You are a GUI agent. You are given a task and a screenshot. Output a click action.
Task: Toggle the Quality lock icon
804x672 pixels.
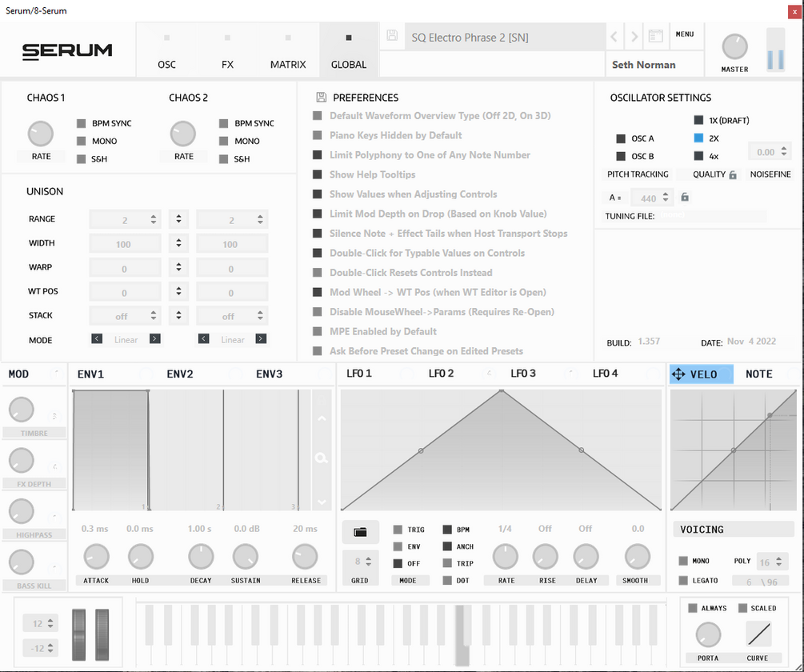tap(733, 174)
